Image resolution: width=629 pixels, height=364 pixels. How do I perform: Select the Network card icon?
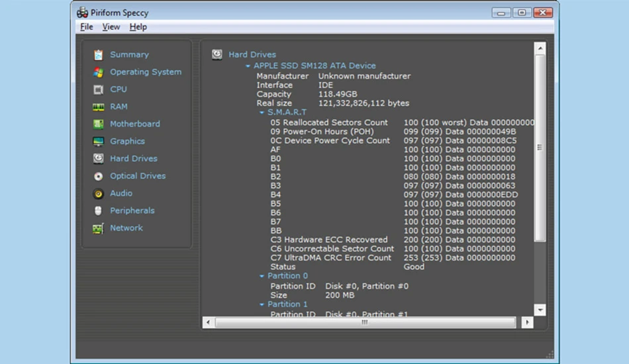point(98,228)
